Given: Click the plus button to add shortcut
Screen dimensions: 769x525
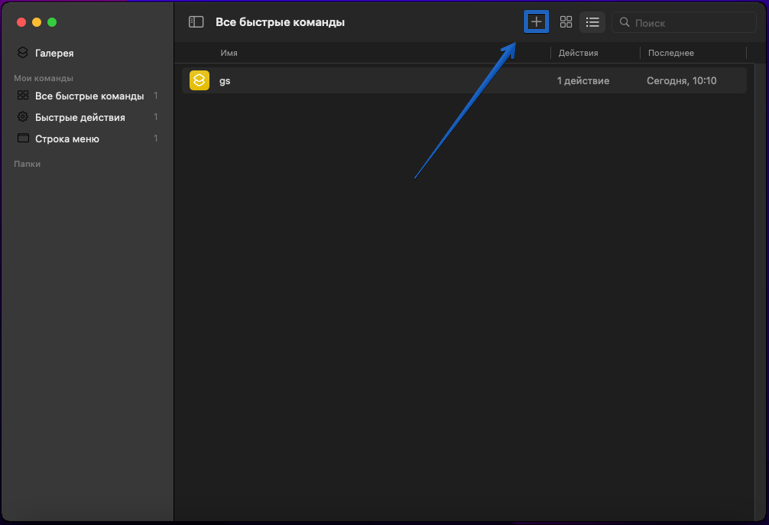Looking at the screenshot, I should (536, 22).
